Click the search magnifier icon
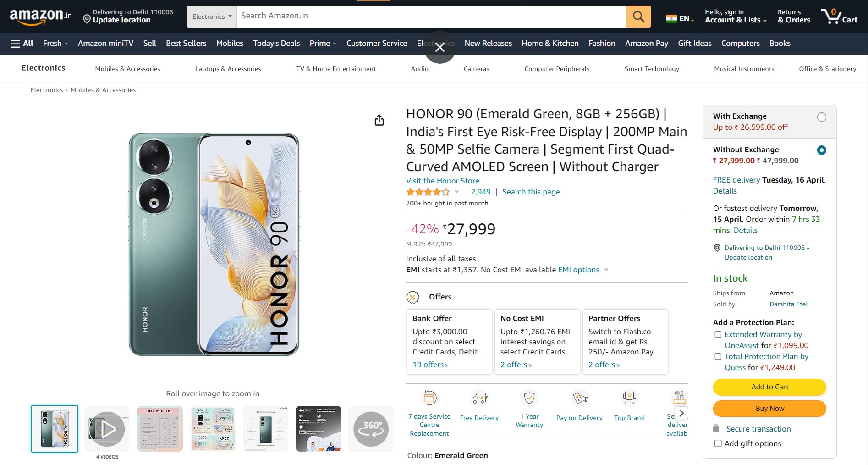The height and width of the screenshot is (465, 868). click(639, 16)
